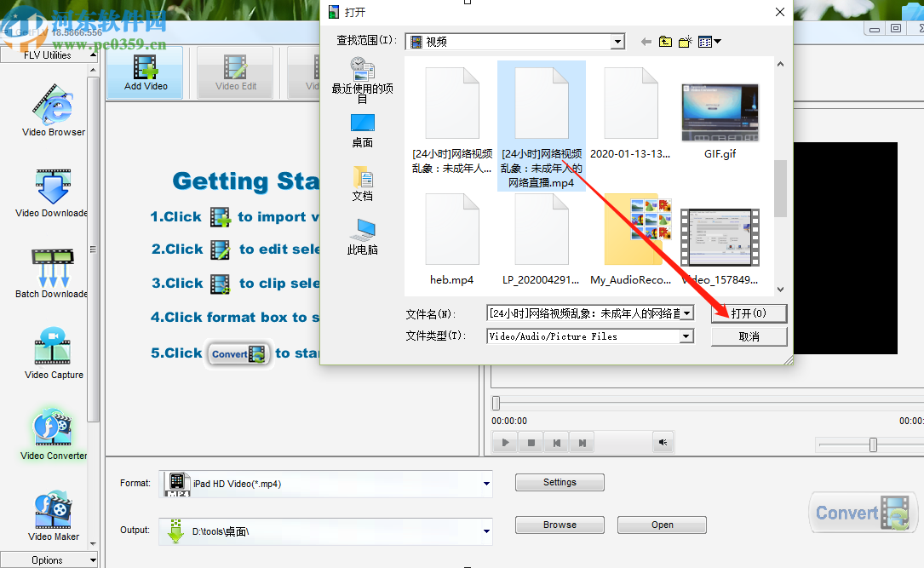Click 打开(O) open button
Screen dimensions: 924x568
(749, 313)
